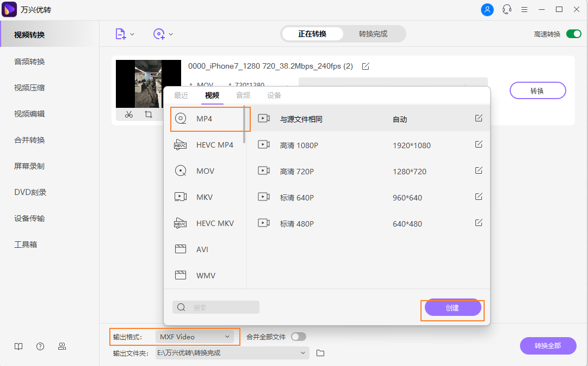This screenshot has height=366, width=588.
Task: Disable the 高速转换 toggle
Action: pos(573,33)
